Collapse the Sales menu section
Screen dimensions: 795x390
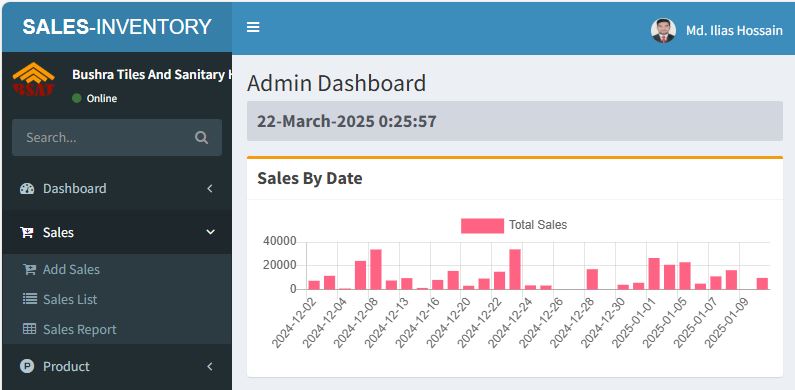[x=117, y=232]
